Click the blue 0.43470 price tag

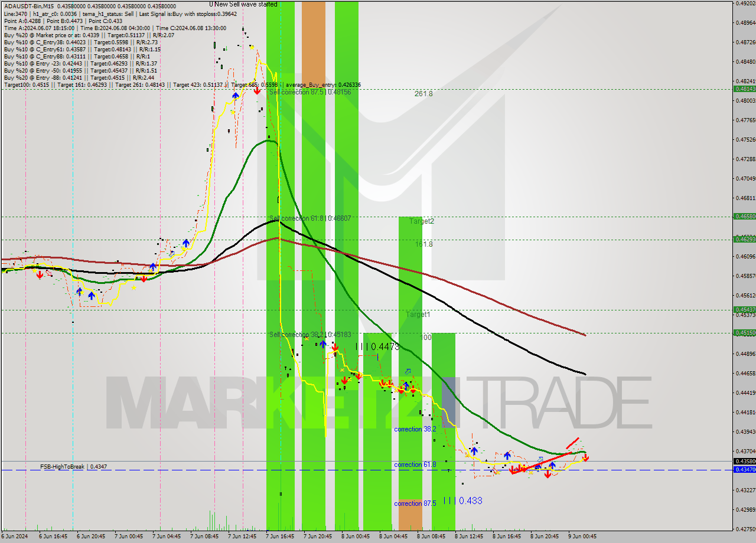point(744,469)
